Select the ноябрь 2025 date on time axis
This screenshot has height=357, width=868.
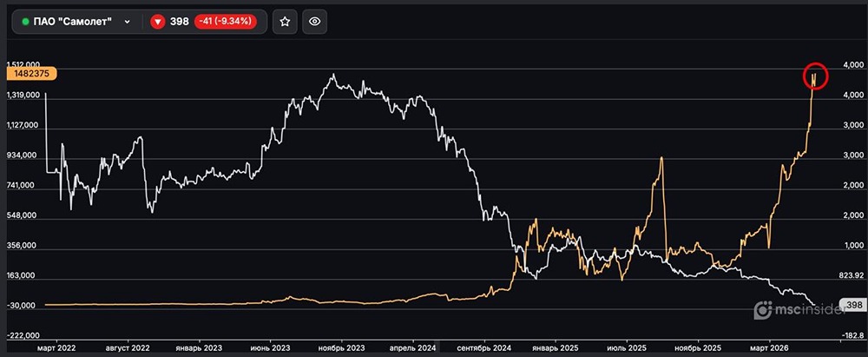[699, 349]
